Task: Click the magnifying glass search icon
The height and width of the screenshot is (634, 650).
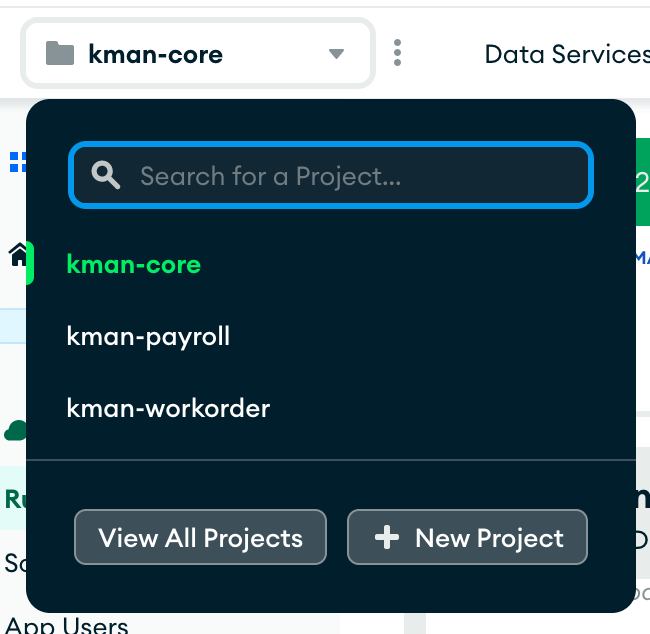Action: pyautogui.click(x=105, y=176)
